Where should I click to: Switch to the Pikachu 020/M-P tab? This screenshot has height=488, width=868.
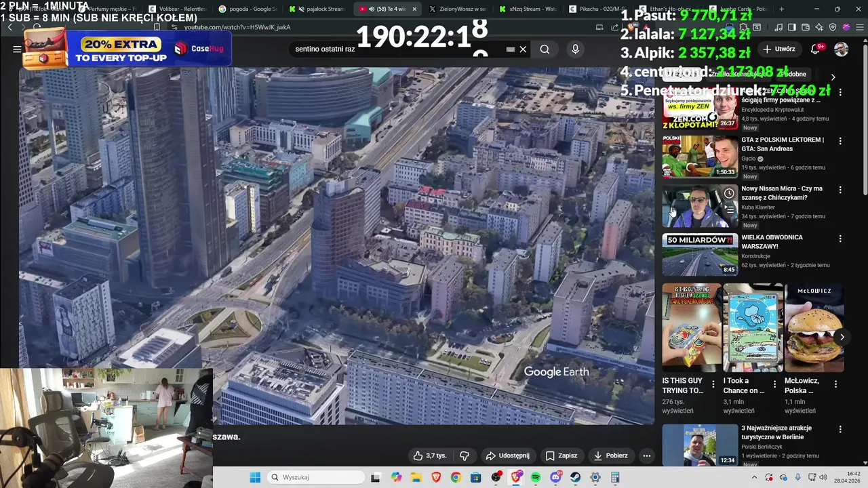tap(600, 9)
